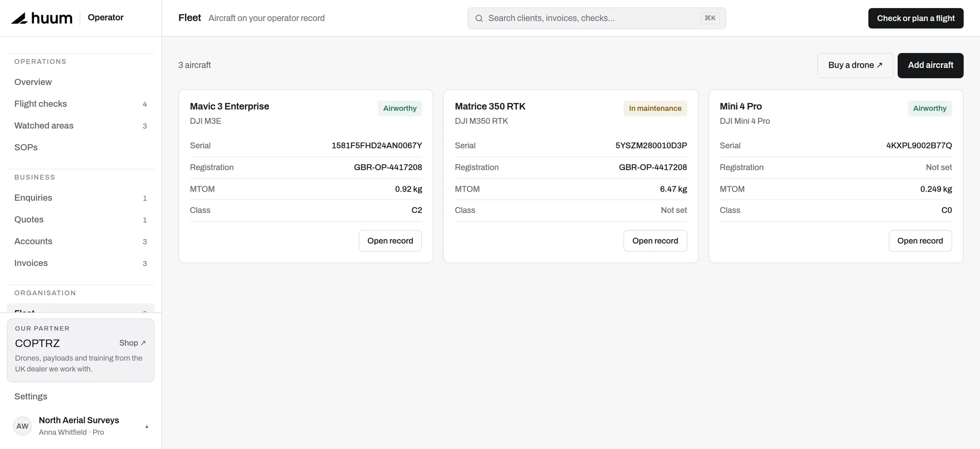The width and height of the screenshot is (980, 449).
Task: Click serial 1581F5FHD24AN0067Y
Action: pos(377,146)
